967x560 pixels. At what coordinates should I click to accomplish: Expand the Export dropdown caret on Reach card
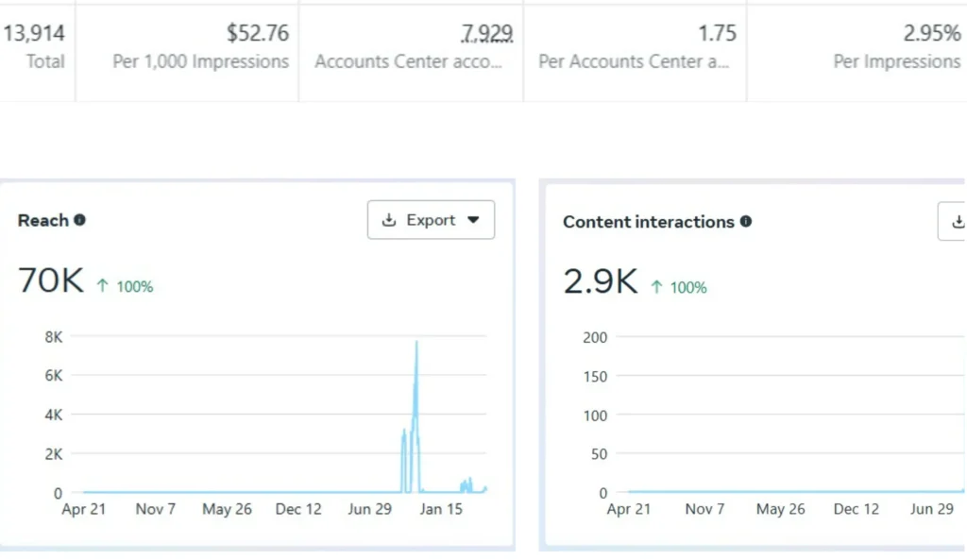(x=474, y=220)
